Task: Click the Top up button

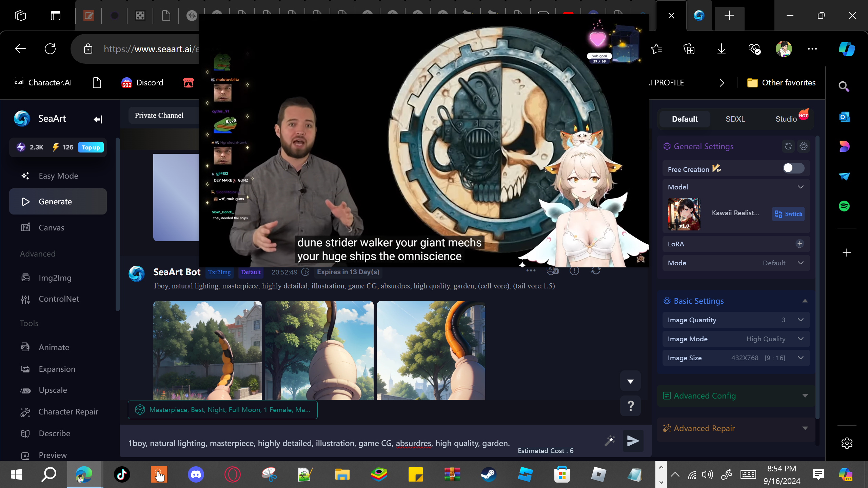Action: 91,147
